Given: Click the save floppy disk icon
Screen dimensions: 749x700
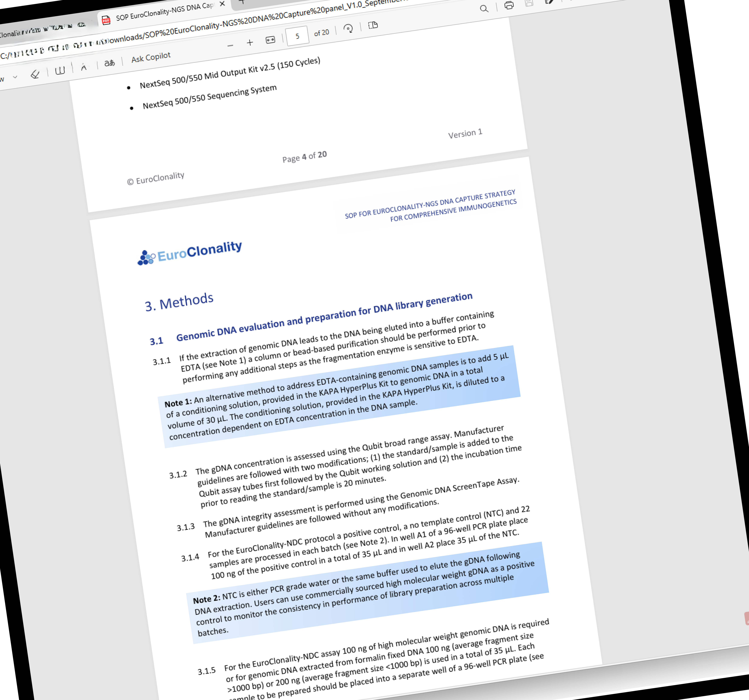Looking at the screenshot, I should pos(529,3).
